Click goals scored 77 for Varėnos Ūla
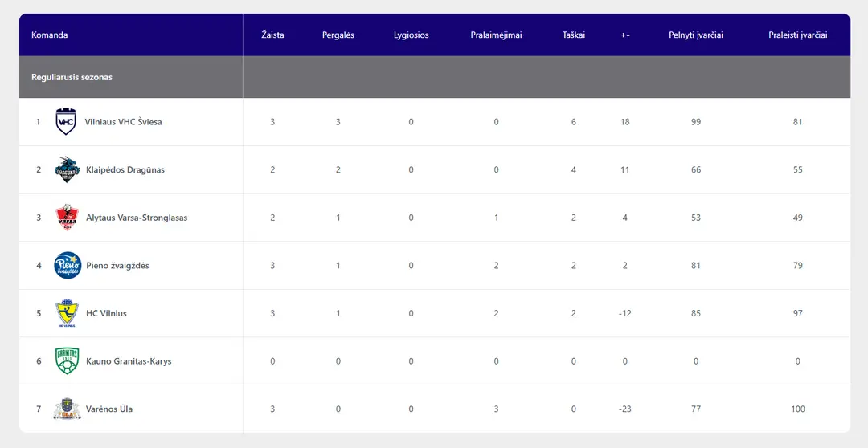The width and height of the screenshot is (868, 448). pos(696,409)
